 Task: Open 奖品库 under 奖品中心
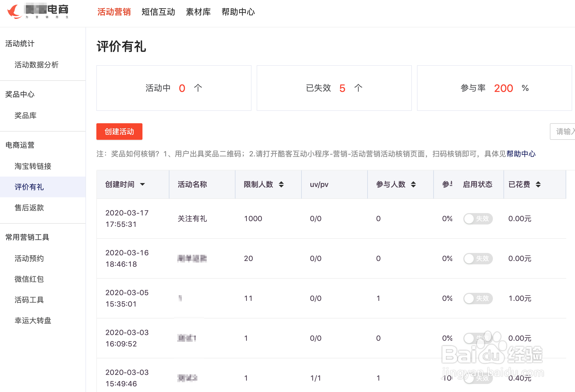tap(25, 115)
